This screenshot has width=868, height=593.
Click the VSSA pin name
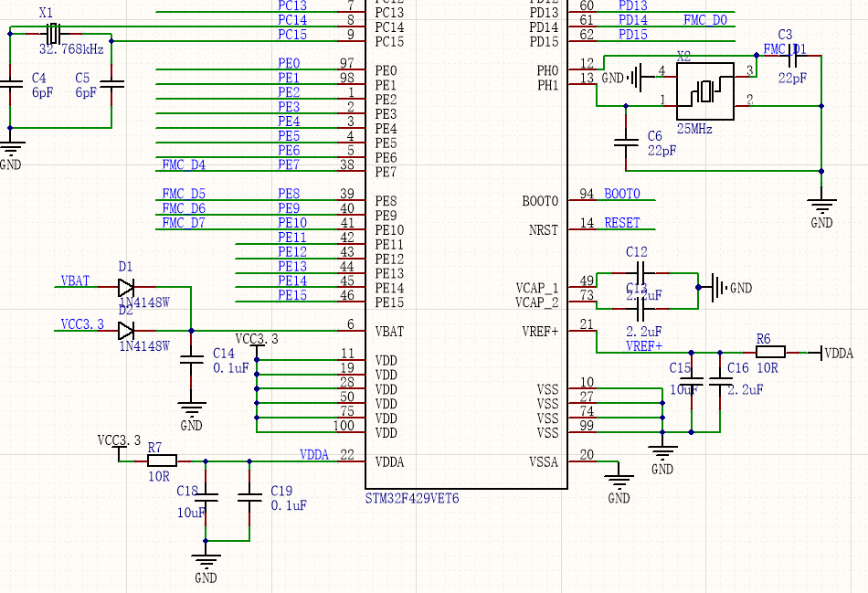(544, 461)
